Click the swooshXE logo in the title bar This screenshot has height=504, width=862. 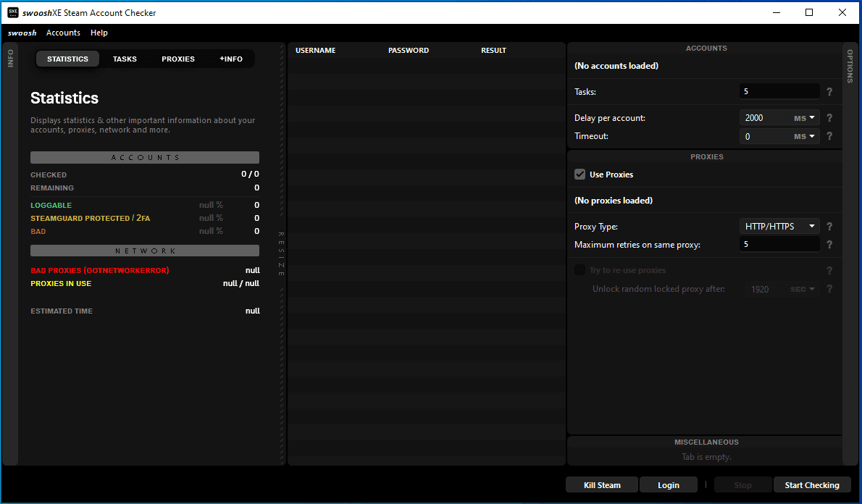(x=12, y=12)
